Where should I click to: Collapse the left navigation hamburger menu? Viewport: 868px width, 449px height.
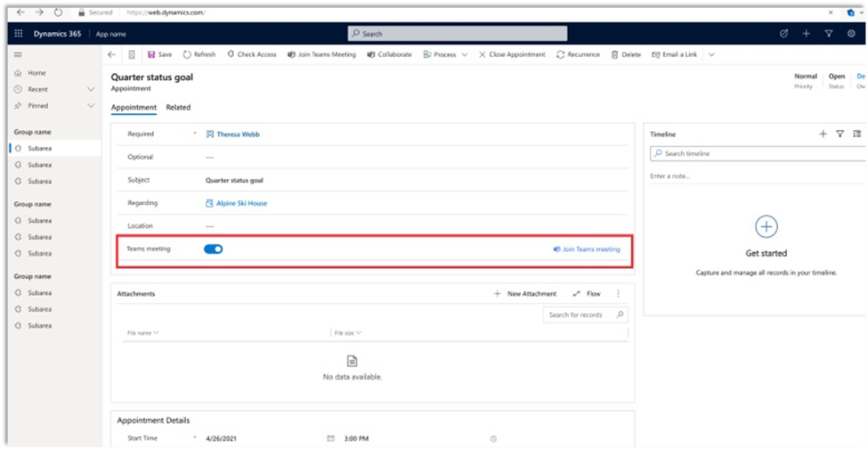(18, 54)
